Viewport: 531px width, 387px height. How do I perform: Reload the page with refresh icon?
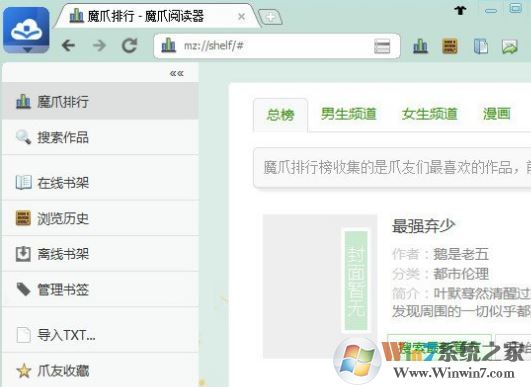(x=129, y=45)
